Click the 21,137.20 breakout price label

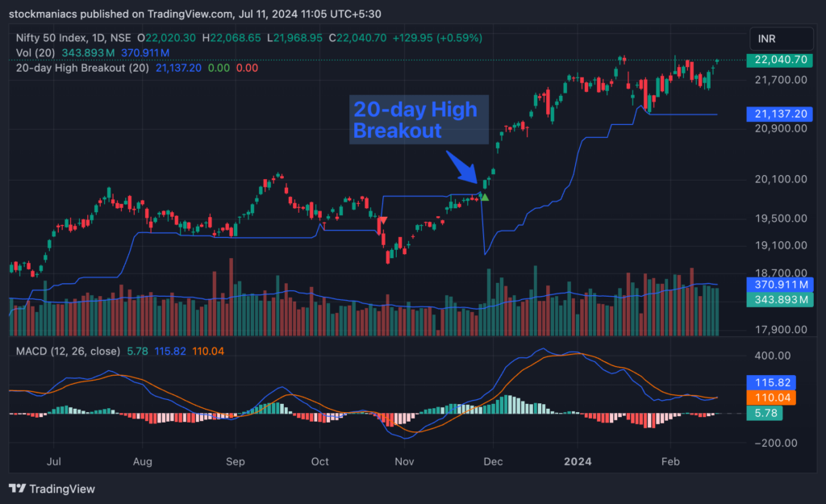point(780,114)
